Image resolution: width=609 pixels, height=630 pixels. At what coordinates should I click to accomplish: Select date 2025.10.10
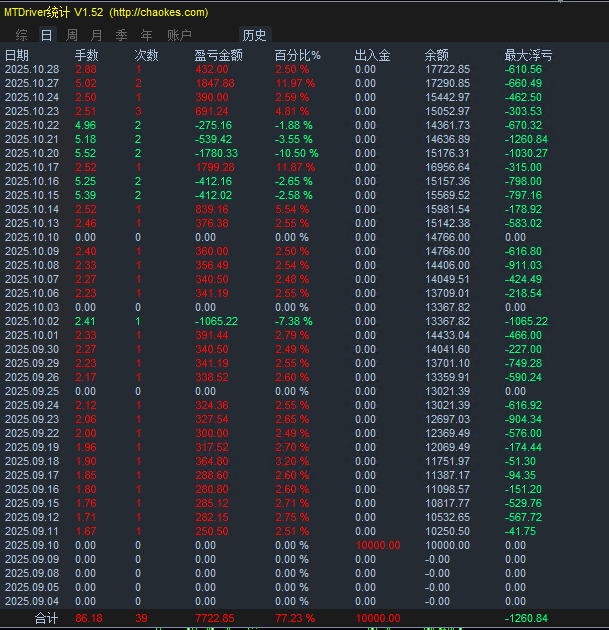tap(32, 237)
